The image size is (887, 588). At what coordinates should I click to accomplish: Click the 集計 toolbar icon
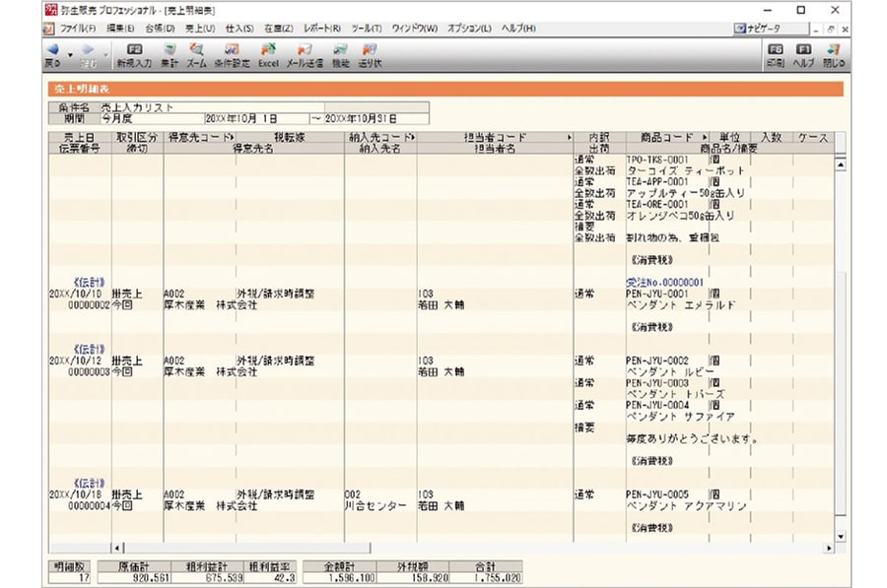(x=170, y=50)
